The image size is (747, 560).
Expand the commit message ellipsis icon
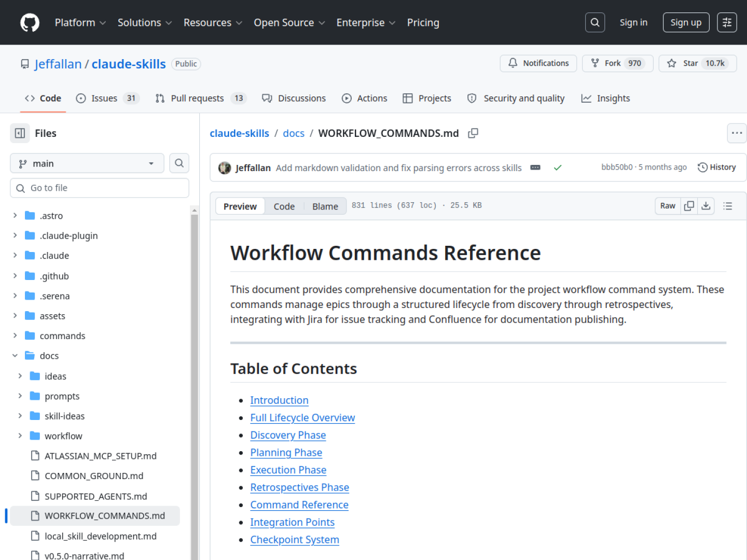(535, 167)
